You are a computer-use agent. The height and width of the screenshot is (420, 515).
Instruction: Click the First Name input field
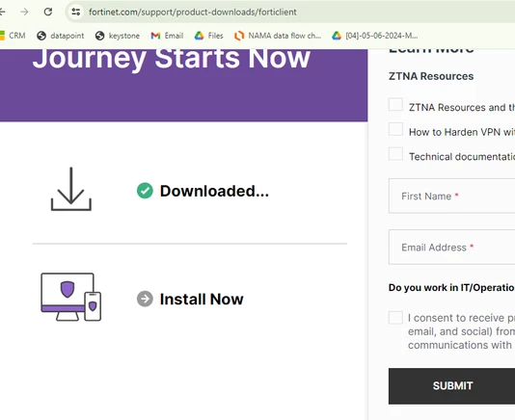451,196
